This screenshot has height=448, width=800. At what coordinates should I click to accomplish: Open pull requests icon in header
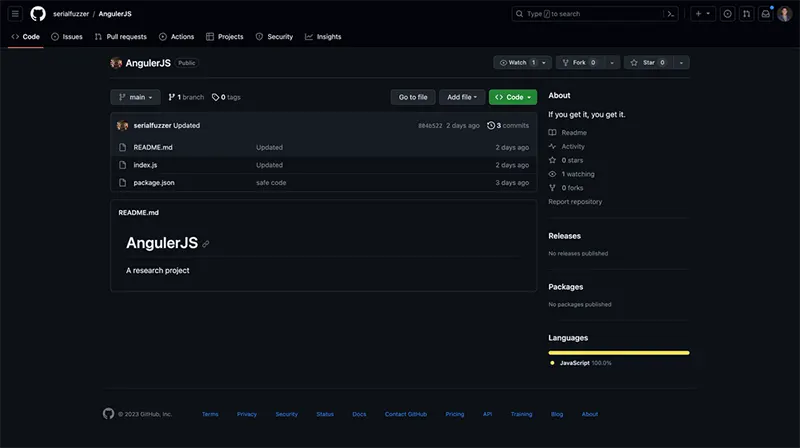pos(746,14)
